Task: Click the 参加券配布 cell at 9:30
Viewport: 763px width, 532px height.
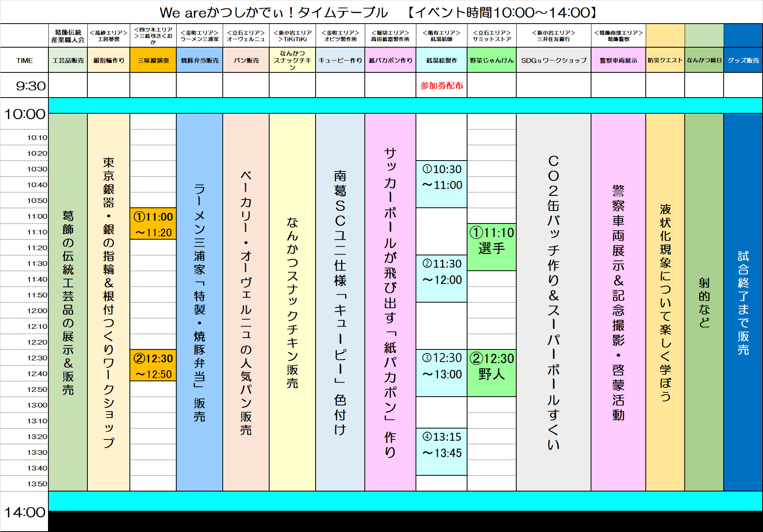Action: (x=442, y=85)
